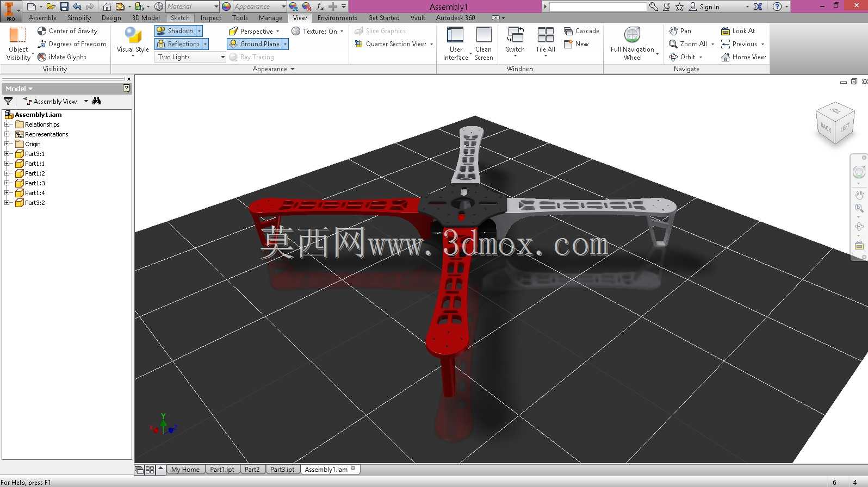Image resolution: width=868 pixels, height=487 pixels.
Task: Toggle Reflections on the model
Action: point(178,44)
